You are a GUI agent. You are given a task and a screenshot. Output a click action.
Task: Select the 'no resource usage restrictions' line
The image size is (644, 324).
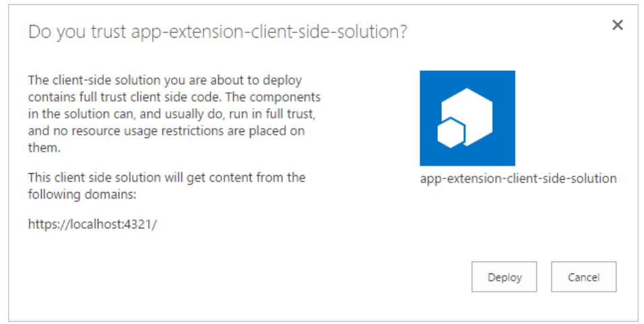coord(166,131)
